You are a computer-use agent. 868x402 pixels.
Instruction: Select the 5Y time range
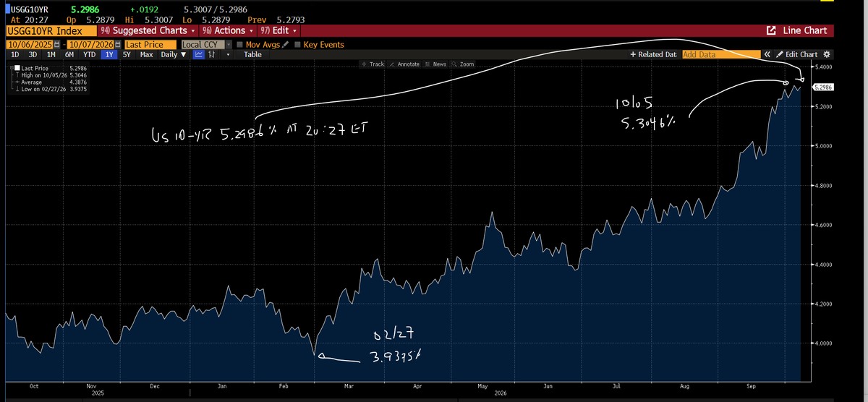127,54
